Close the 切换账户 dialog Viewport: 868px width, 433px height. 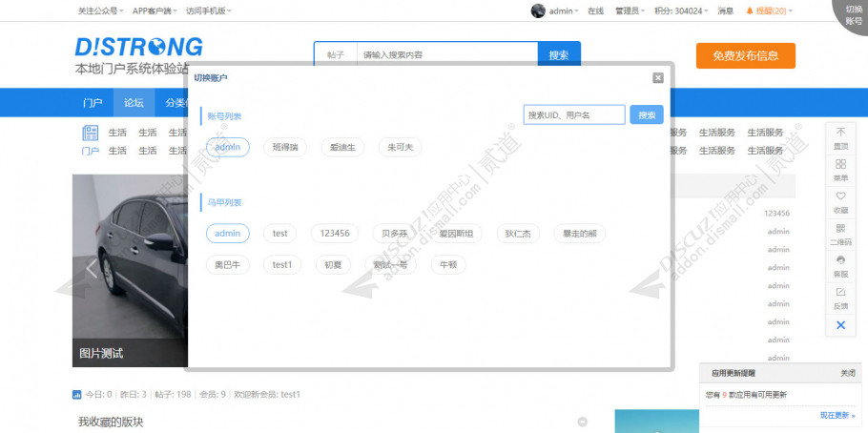658,78
